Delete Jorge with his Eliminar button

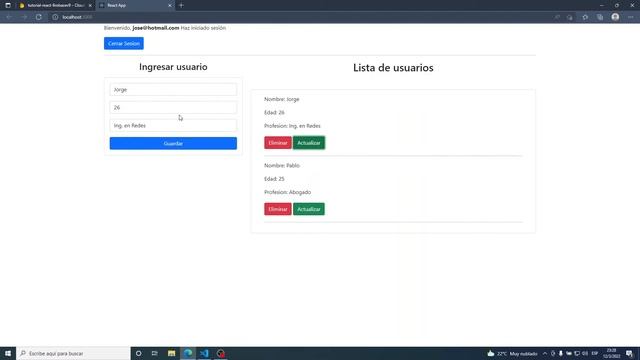click(278, 143)
